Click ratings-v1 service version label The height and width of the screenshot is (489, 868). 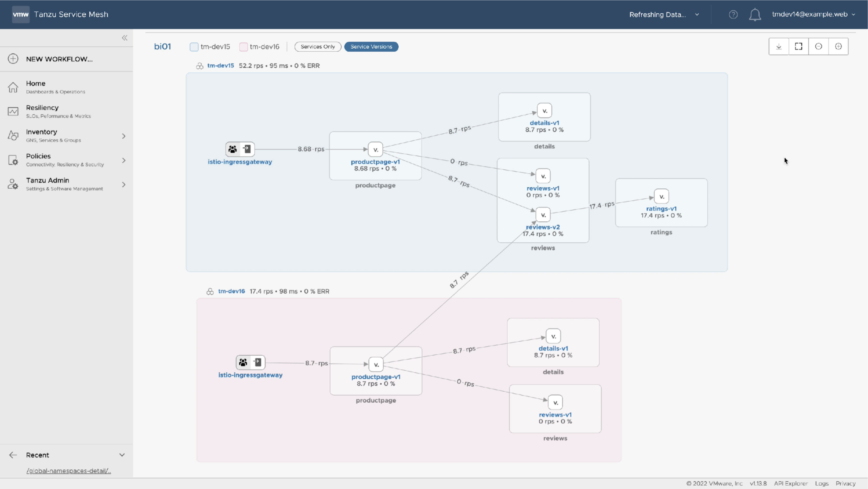[x=662, y=209]
